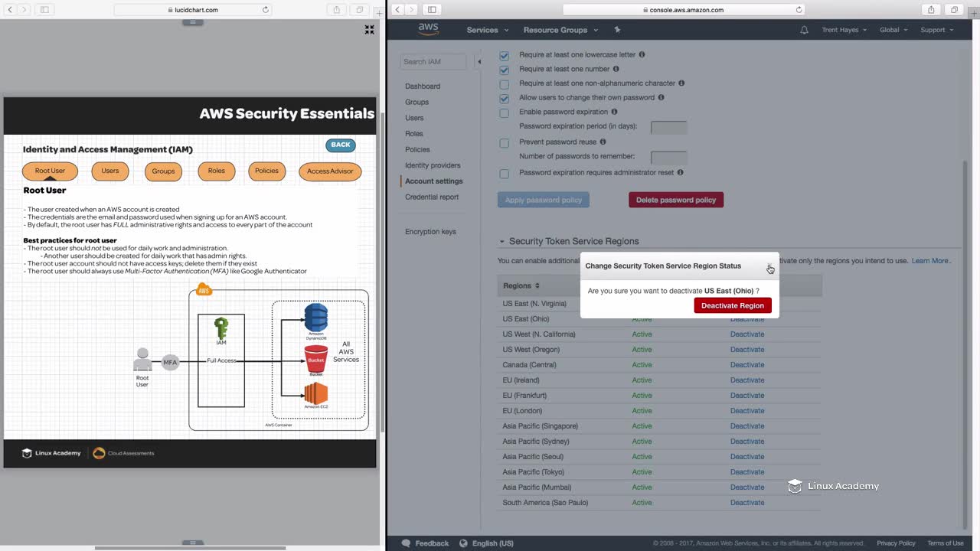980x551 pixels.
Task: Click the English (US) language selector
Action: (x=493, y=543)
